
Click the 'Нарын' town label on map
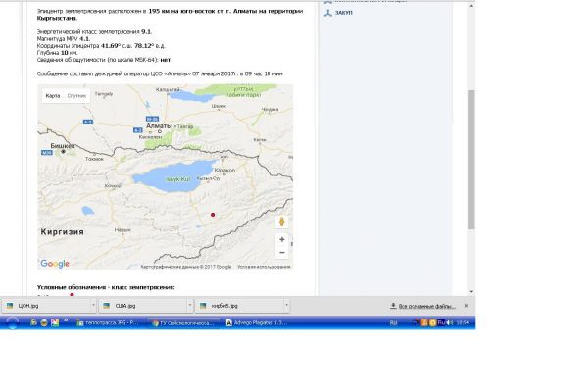pos(122,230)
